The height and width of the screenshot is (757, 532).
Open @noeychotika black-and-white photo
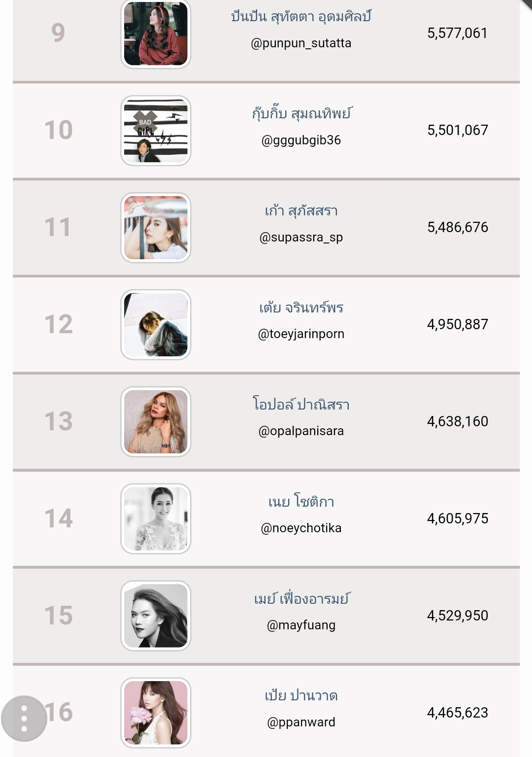point(156,519)
